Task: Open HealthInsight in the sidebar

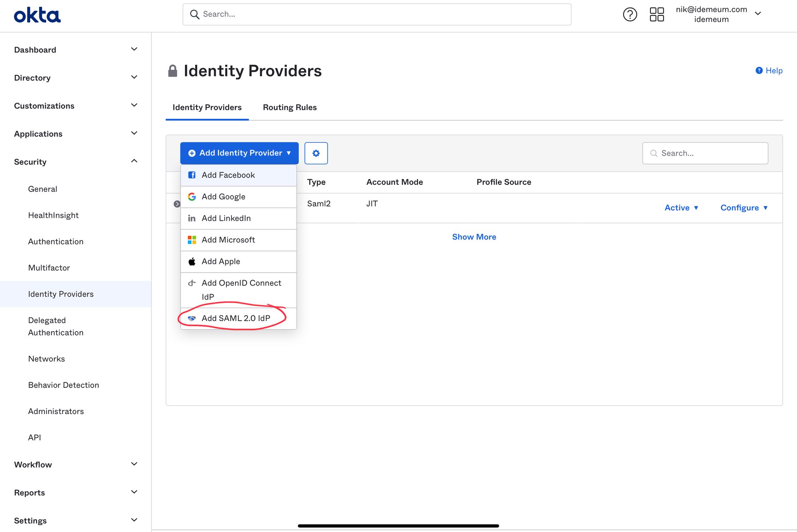Action: tap(53, 215)
